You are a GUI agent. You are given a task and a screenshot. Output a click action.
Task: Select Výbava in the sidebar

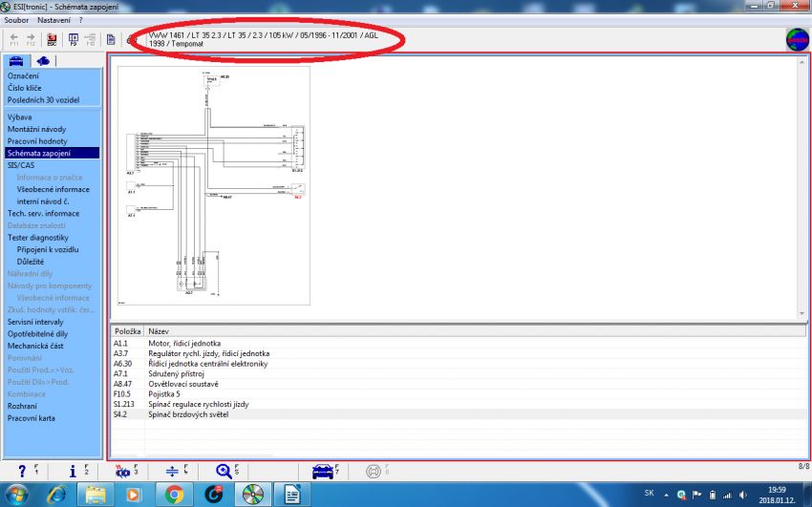[19, 117]
